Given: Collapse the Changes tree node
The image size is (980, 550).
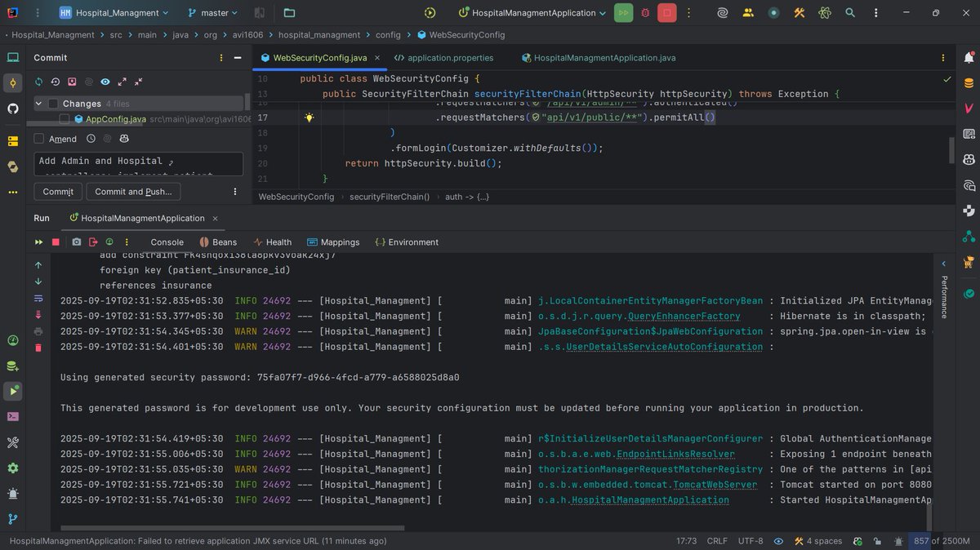Looking at the screenshot, I should (38, 104).
